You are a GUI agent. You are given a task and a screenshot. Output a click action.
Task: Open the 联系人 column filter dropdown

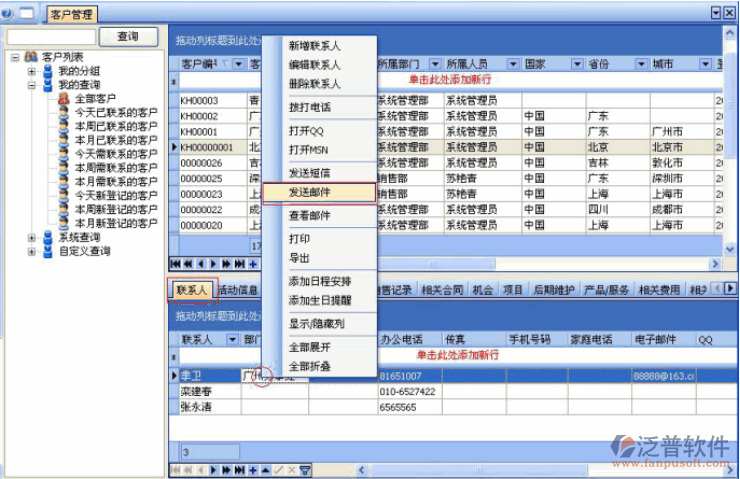233,340
